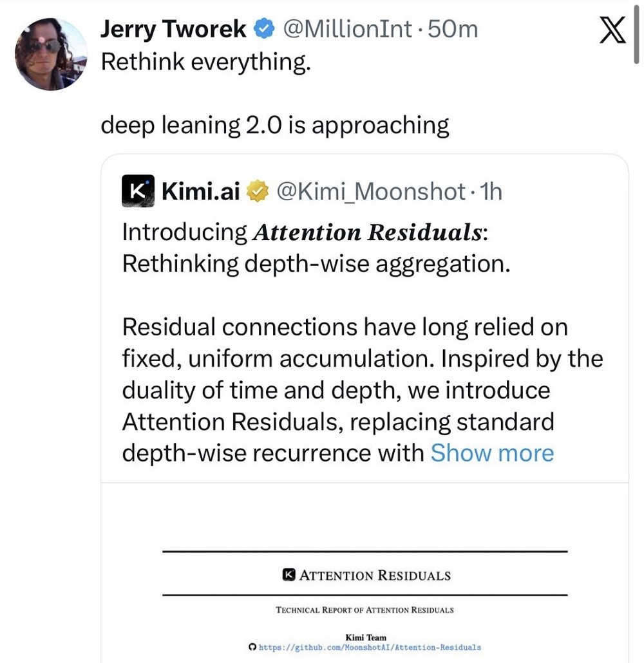Click Jerry Tworek's blue verified badge
Viewport: 644px width, 663px height.
[265, 29]
